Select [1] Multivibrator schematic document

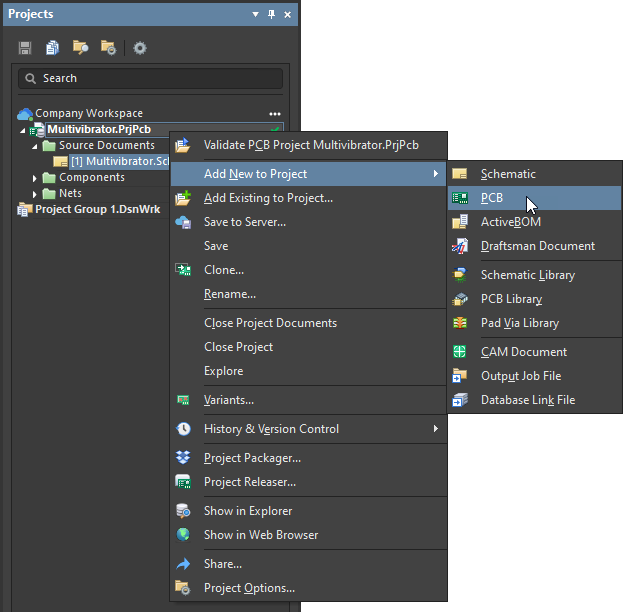pos(120,161)
